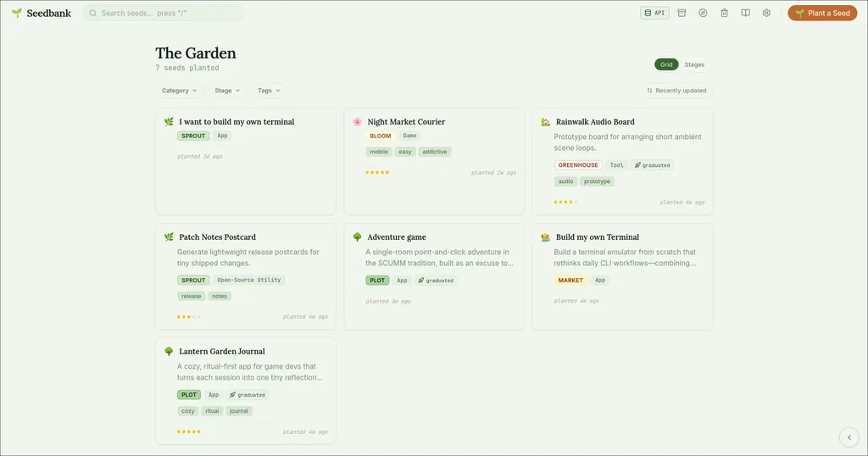The width and height of the screenshot is (868, 456).
Task: Click the tree icon on Adventure game
Action: (357, 236)
